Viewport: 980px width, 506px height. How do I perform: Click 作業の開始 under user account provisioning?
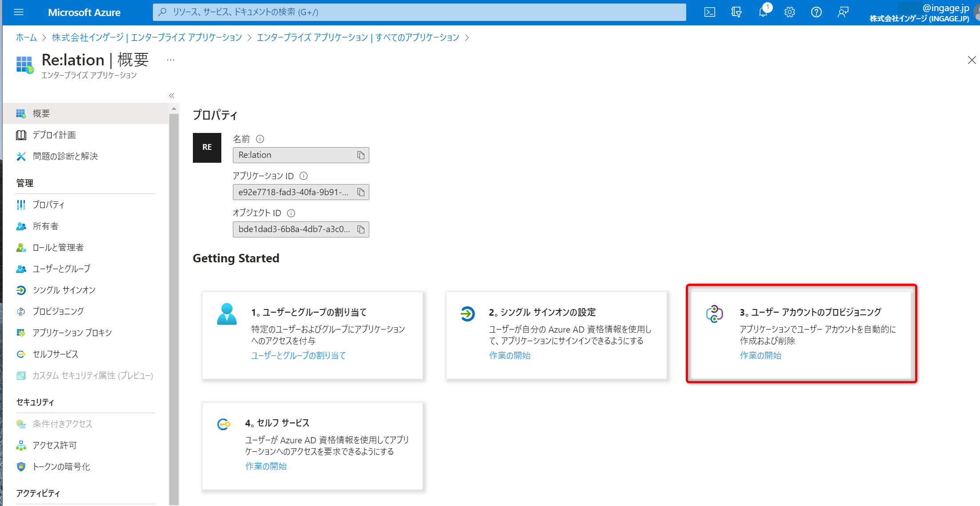point(760,356)
